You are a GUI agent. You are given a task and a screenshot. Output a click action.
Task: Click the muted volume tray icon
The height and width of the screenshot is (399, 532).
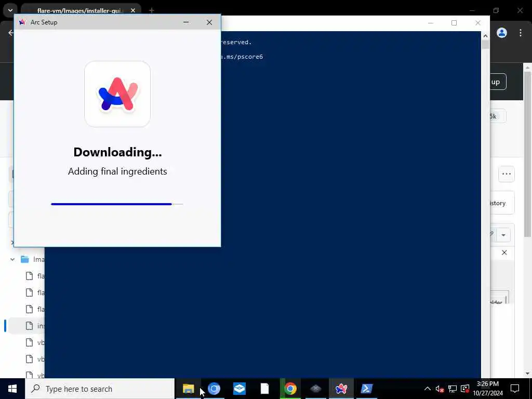pyautogui.click(x=440, y=389)
